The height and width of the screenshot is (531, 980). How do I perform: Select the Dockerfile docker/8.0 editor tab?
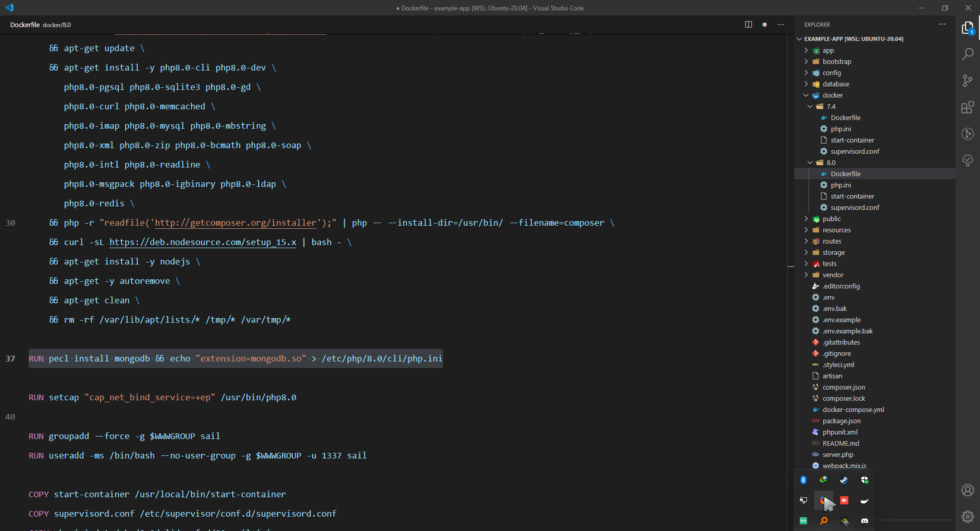pyautogui.click(x=40, y=25)
